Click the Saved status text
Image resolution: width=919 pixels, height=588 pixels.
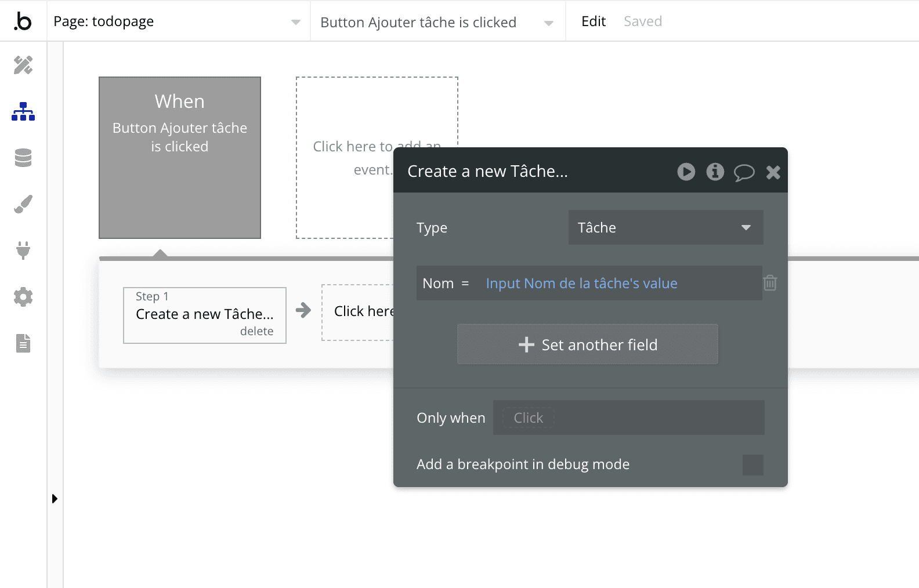[643, 21]
